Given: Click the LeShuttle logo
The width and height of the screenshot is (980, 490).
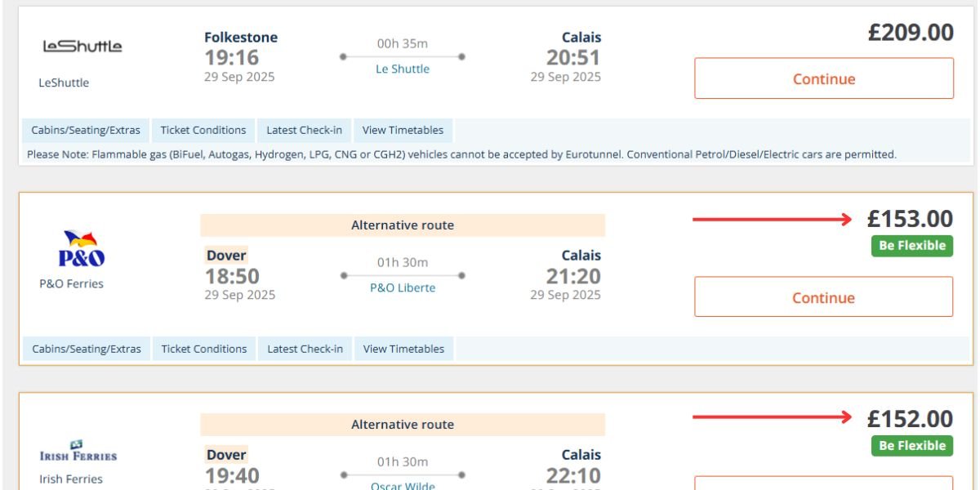Looking at the screenshot, I should click(x=82, y=47).
